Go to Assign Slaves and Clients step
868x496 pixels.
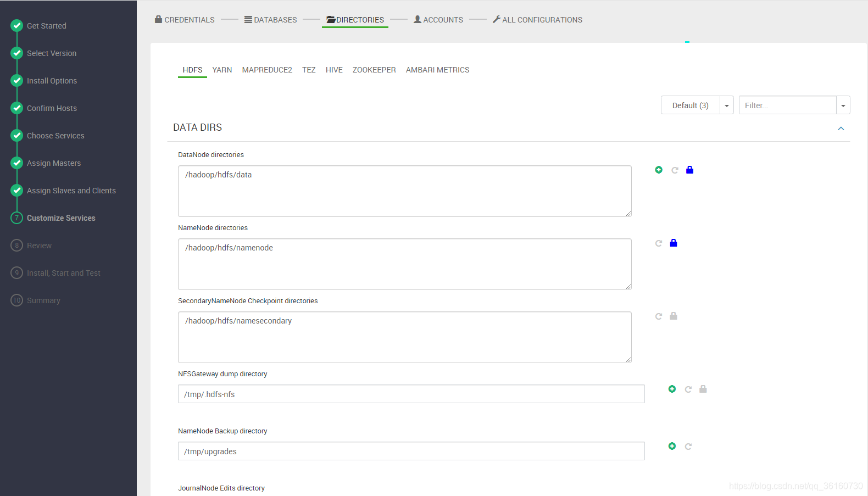[x=71, y=191]
